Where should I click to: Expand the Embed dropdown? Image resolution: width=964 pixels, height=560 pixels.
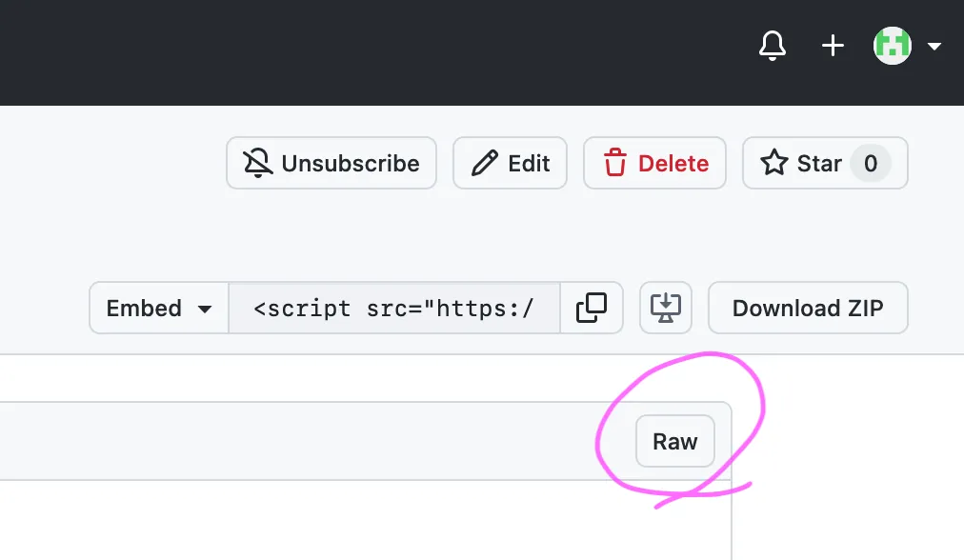pos(159,308)
